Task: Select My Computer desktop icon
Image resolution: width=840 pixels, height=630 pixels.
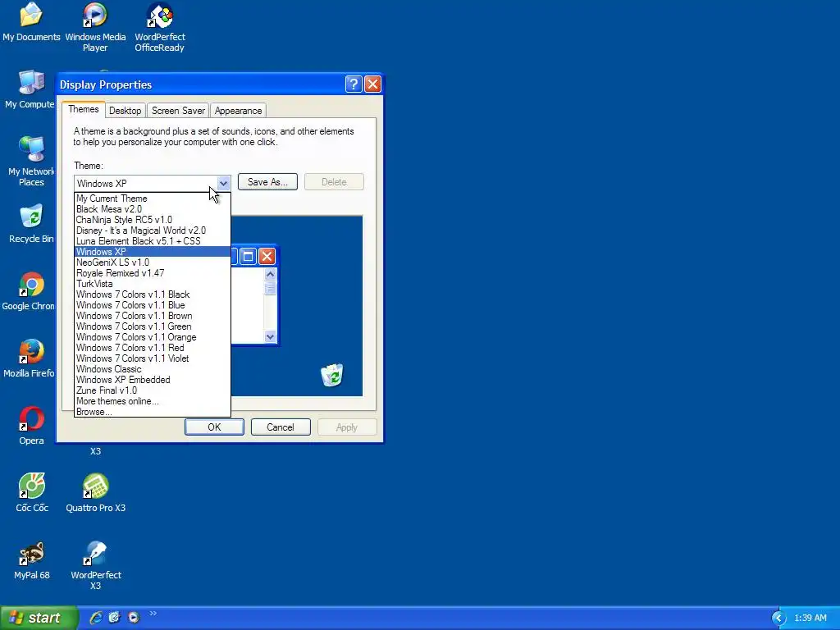Action: (30, 89)
